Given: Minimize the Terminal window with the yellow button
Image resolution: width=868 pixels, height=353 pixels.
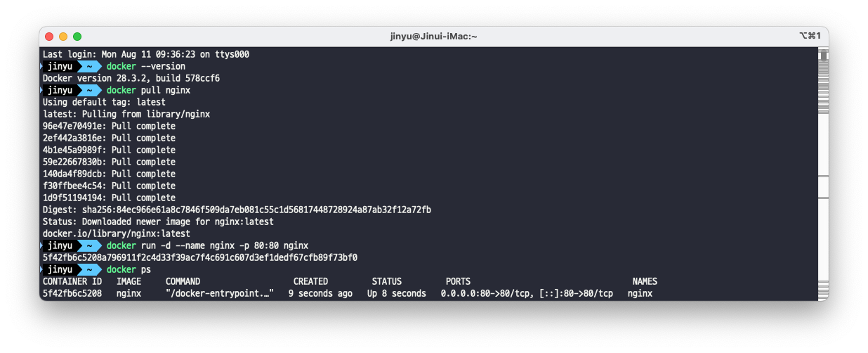Looking at the screenshot, I should [x=63, y=36].
